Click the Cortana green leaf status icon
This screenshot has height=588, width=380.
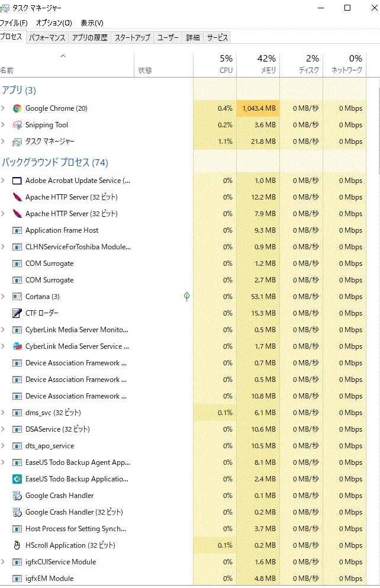187,297
